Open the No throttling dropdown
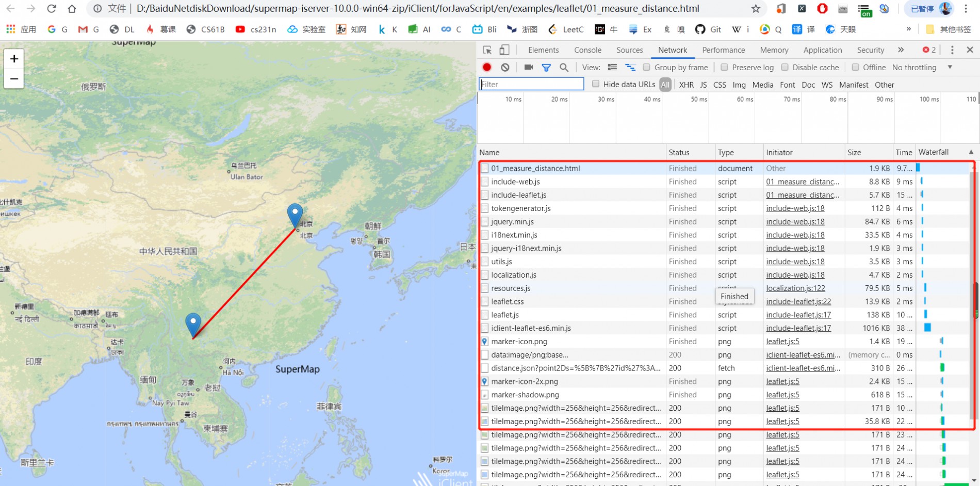 (x=921, y=67)
